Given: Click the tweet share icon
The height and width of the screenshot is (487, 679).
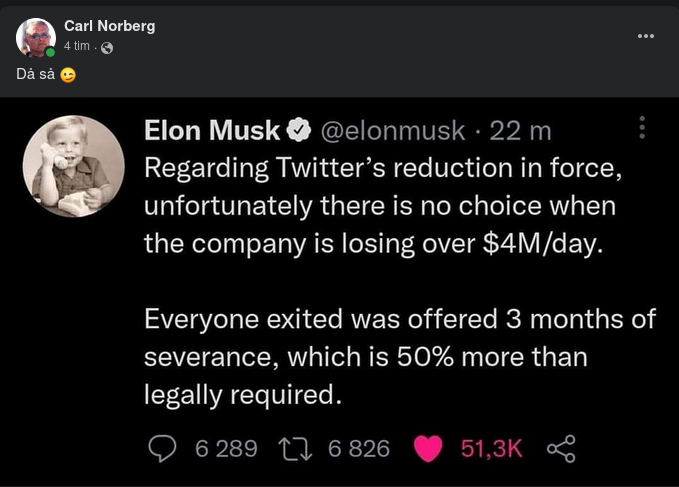Looking at the screenshot, I should pos(562,449).
